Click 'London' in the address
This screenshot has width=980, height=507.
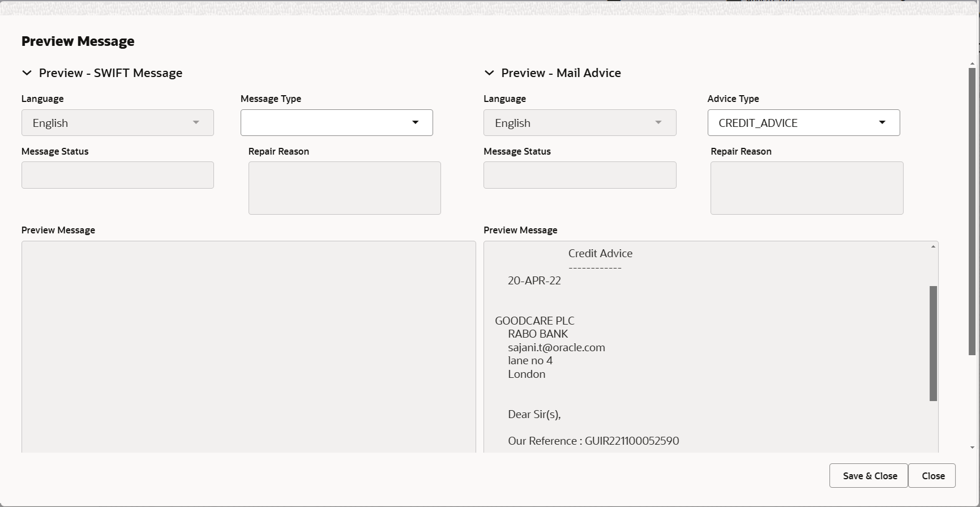(x=527, y=374)
